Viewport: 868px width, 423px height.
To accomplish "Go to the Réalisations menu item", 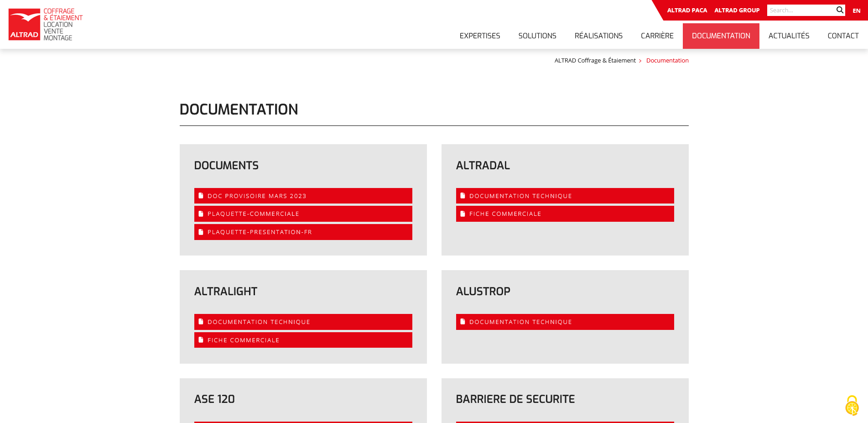I will coord(598,36).
